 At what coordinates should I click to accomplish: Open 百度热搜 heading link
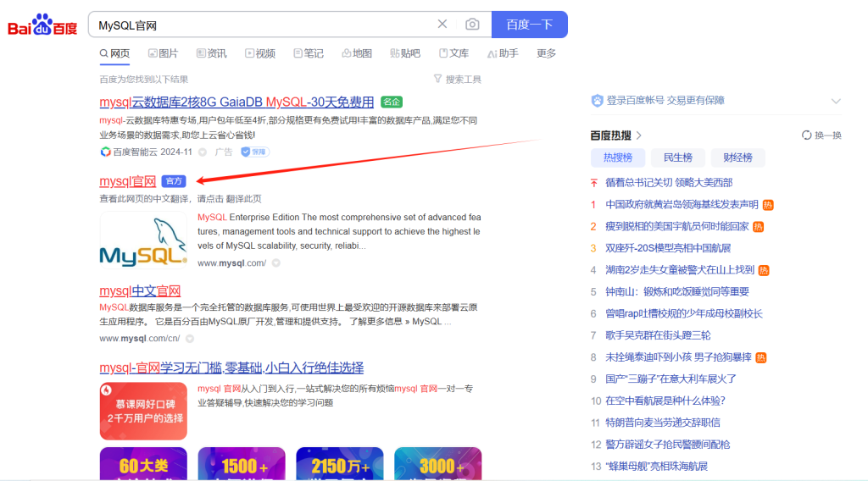(x=610, y=135)
